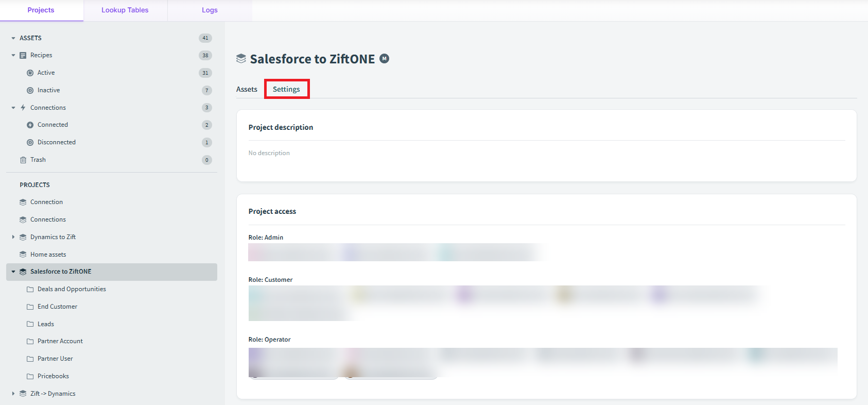Collapse the Salesforce to ZiftONE project tree
Image resolution: width=868 pixels, height=405 pixels.
point(13,272)
